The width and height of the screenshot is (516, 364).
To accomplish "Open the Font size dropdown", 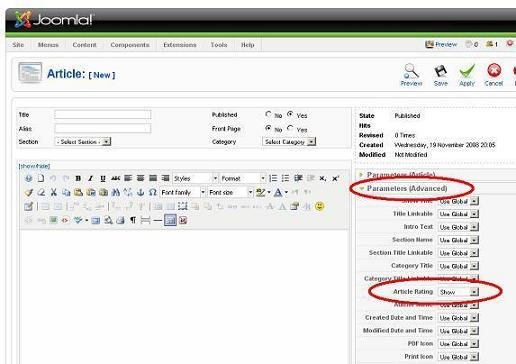I will pos(230,192).
